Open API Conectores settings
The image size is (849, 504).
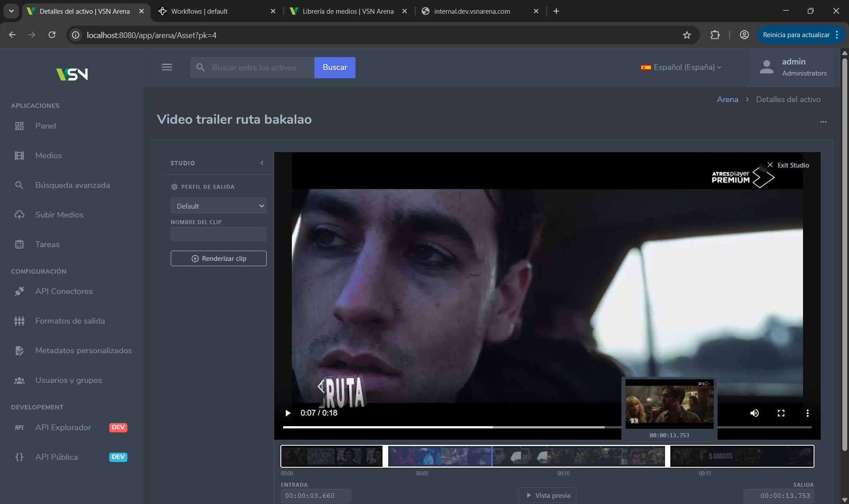tap(64, 291)
